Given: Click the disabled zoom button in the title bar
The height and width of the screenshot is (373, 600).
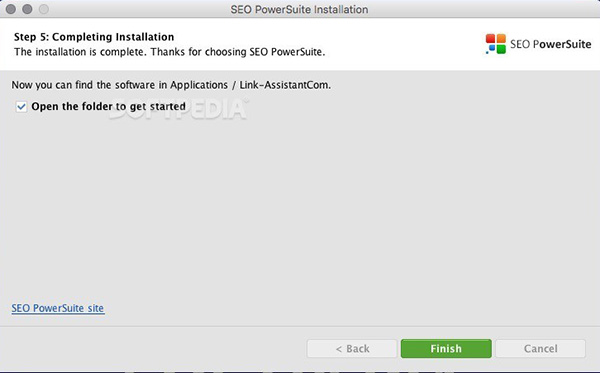Looking at the screenshot, I should 44,9.
